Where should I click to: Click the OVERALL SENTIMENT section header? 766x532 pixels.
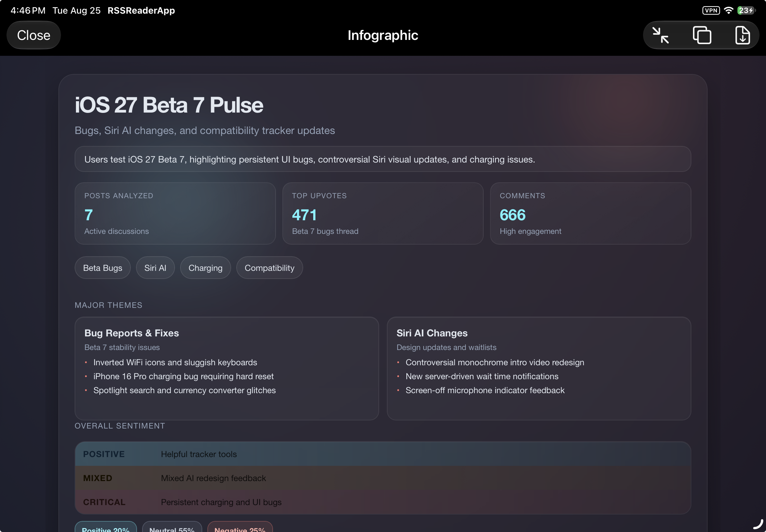[x=120, y=426]
